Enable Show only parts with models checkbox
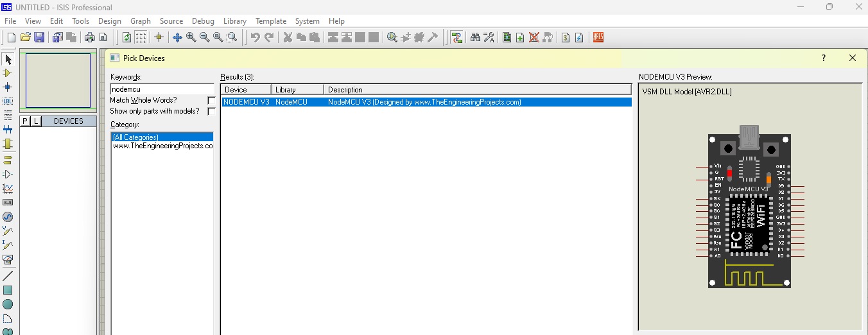Viewport: 868px width, 335px height. pyautogui.click(x=211, y=111)
